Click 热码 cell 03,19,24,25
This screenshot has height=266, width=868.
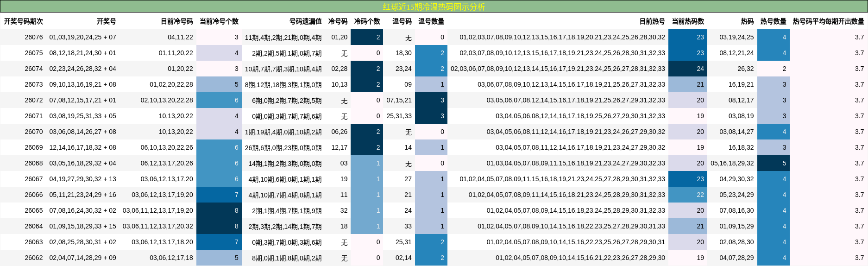click(736, 37)
